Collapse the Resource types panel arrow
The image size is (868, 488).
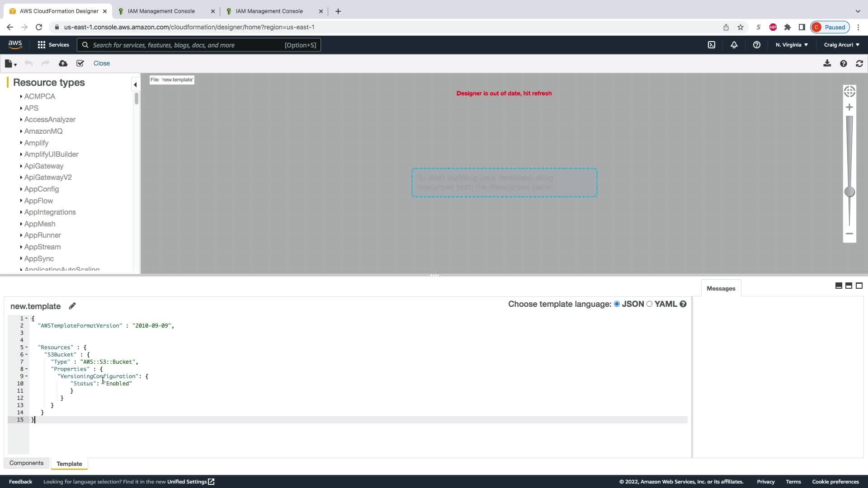coord(135,84)
